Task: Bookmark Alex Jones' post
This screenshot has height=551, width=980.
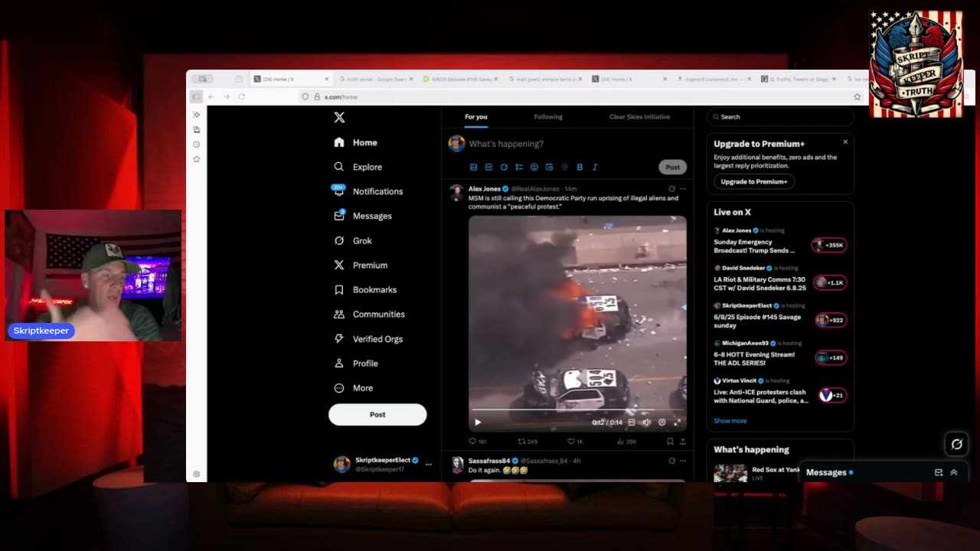Action: click(670, 442)
